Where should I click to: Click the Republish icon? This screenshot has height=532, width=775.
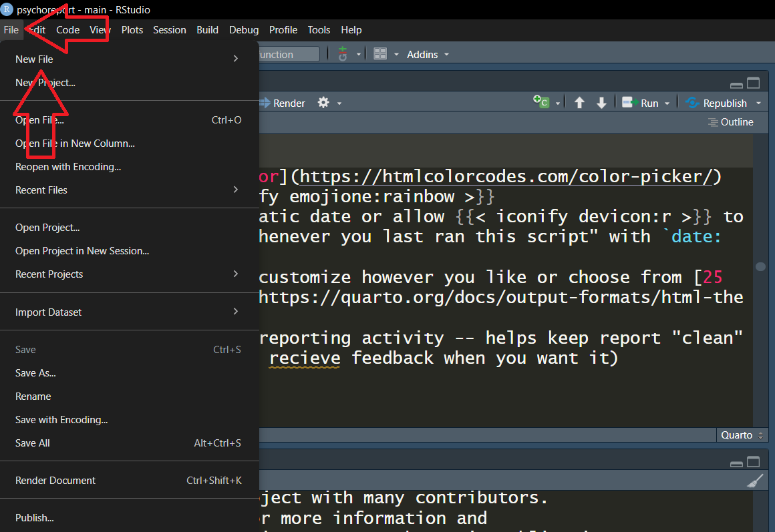click(x=692, y=103)
